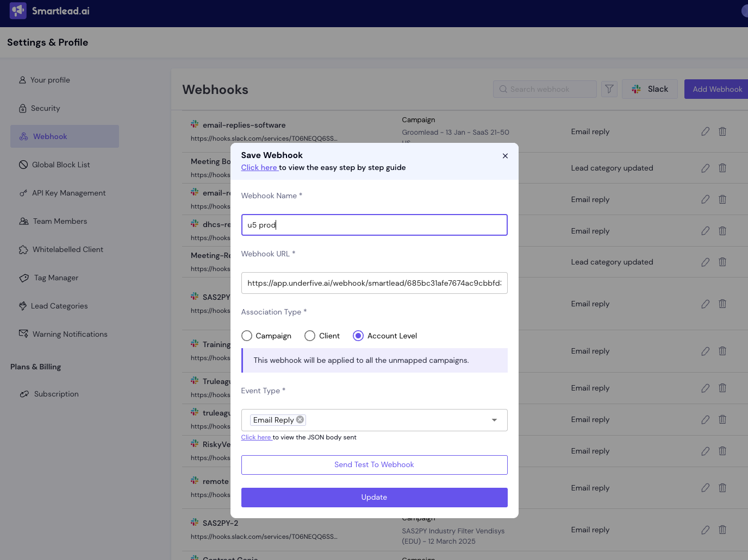The image size is (748, 560).
Task: Expand the Event Type dropdown
Action: click(494, 420)
